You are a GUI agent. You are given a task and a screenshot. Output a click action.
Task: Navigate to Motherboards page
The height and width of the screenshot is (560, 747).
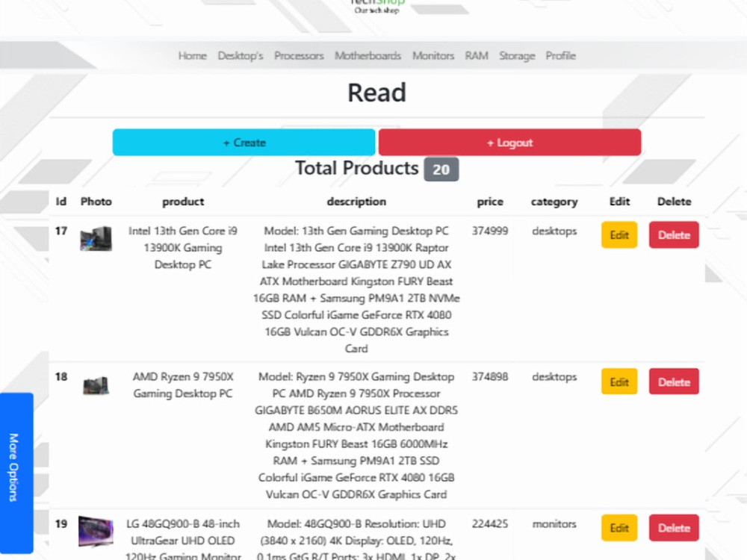pos(368,56)
